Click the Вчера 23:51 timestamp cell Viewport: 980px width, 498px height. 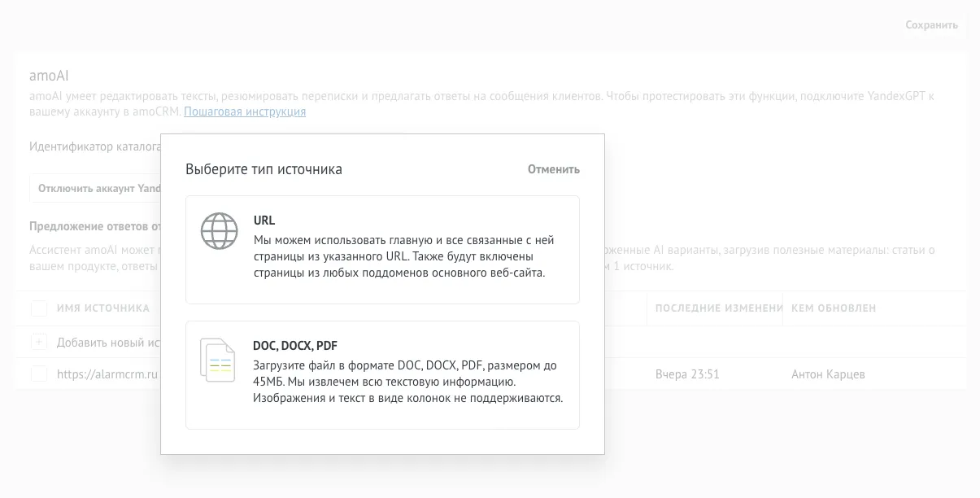coord(687,375)
